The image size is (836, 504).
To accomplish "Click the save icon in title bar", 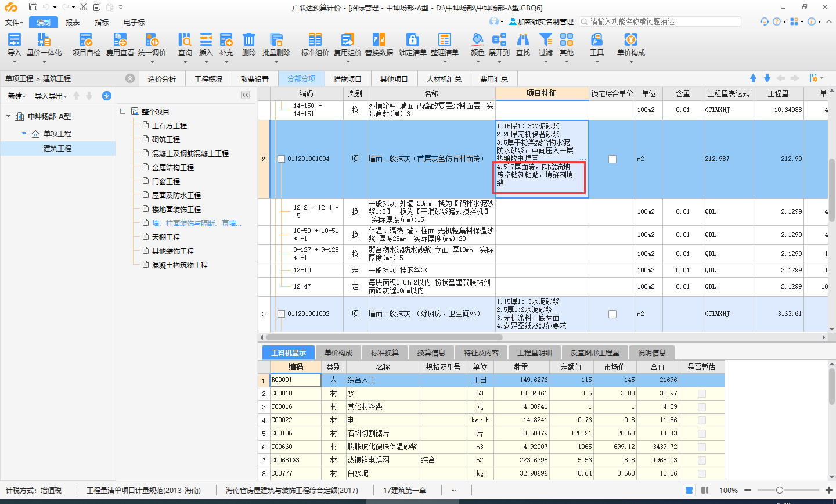I will pyautogui.click(x=33, y=7).
